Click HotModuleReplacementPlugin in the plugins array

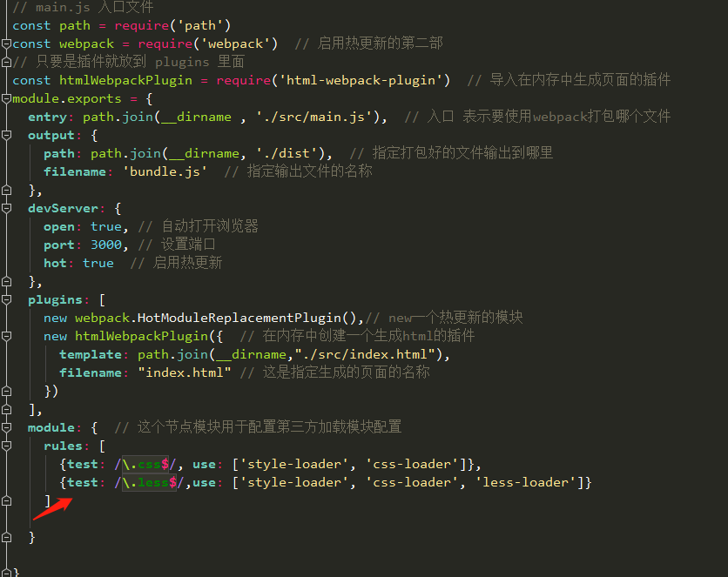pyautogui.click(x=239, y=318)
